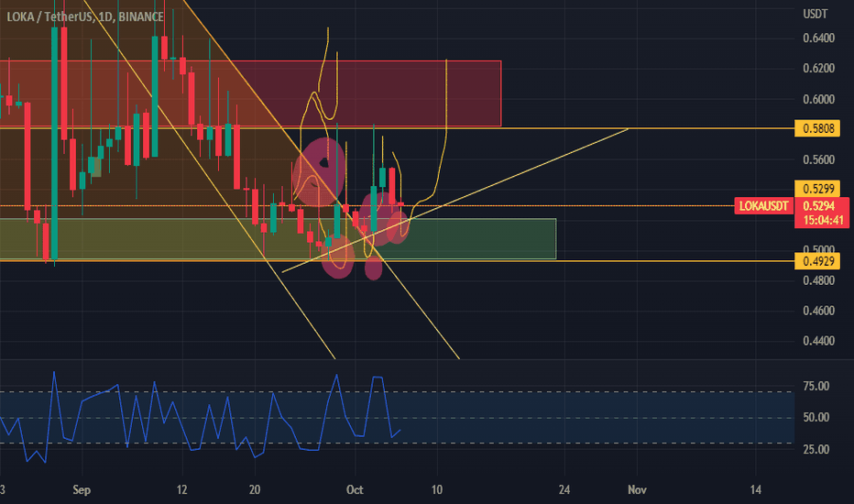Click the 10 date axis label

(x=437, y=490)
